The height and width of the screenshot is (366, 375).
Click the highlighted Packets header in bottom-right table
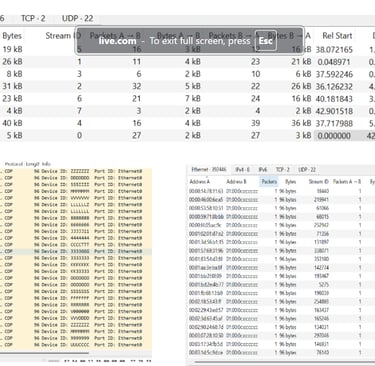[x=269, y=182]
